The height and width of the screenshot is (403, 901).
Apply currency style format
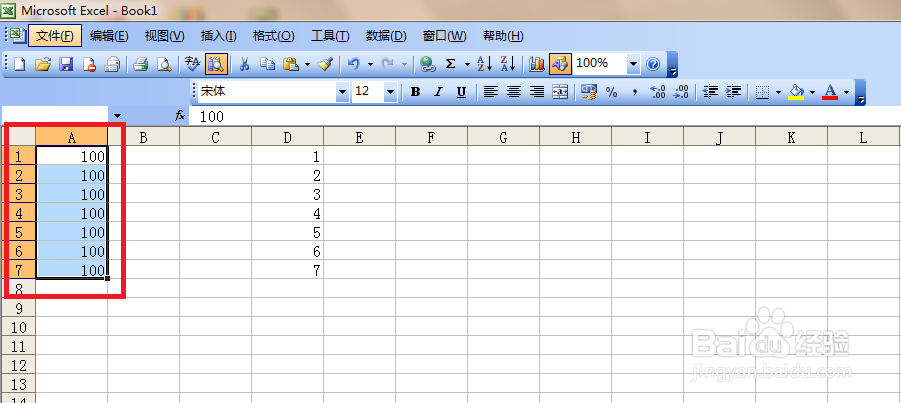coord(589,92)
